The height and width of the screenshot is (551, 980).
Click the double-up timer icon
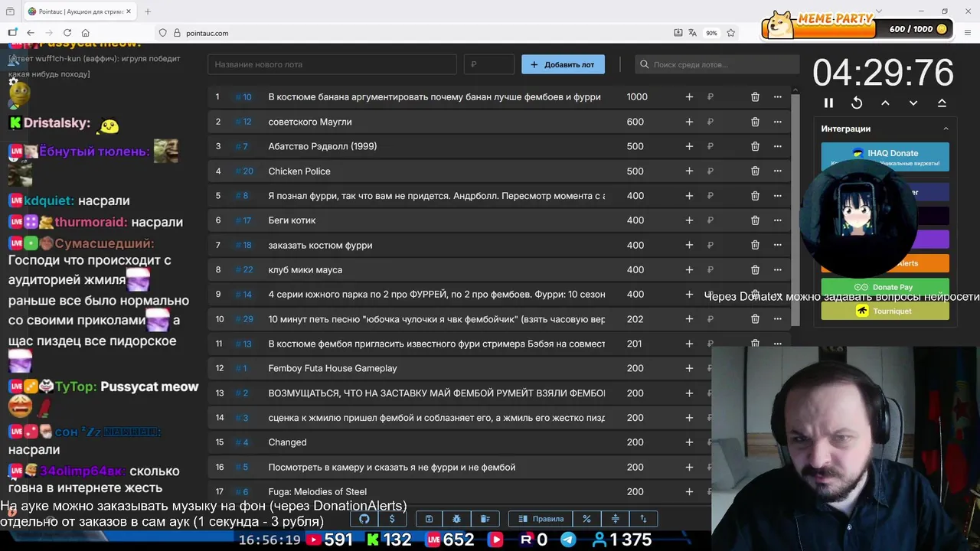click(942, 103)
